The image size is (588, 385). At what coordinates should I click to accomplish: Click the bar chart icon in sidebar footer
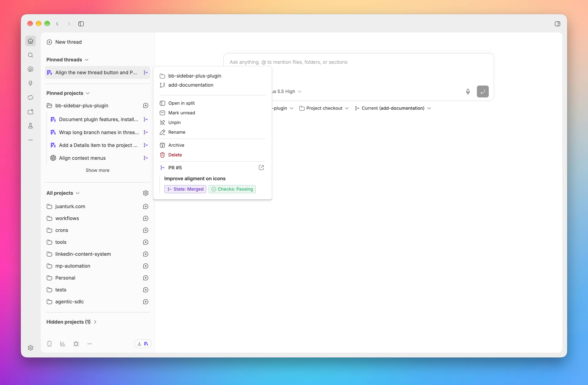tap(63, 344)
